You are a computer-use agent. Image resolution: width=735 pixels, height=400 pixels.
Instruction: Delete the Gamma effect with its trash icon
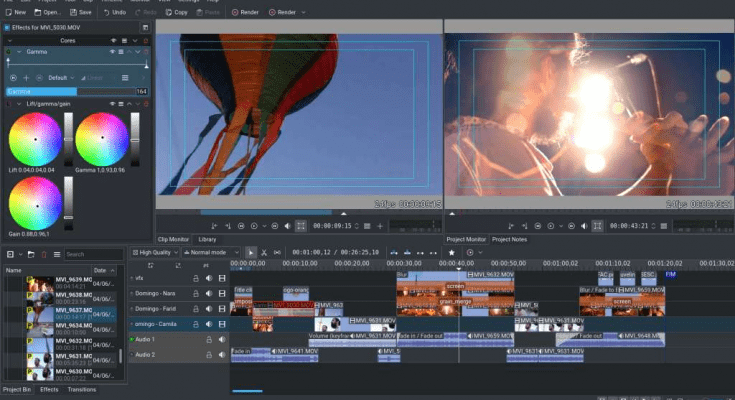point(146,52)
